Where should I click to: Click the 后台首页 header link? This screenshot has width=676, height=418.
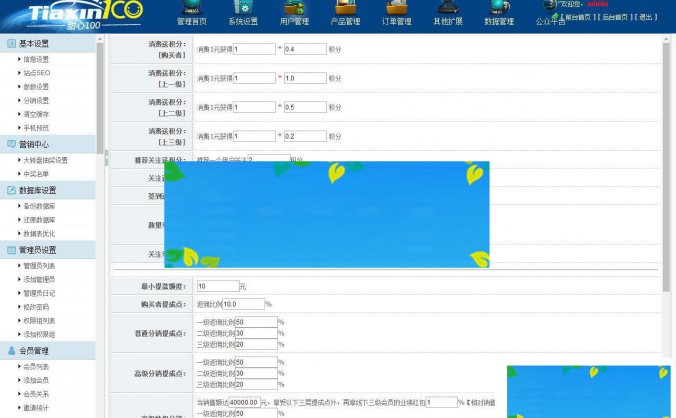tap(615, 17)
